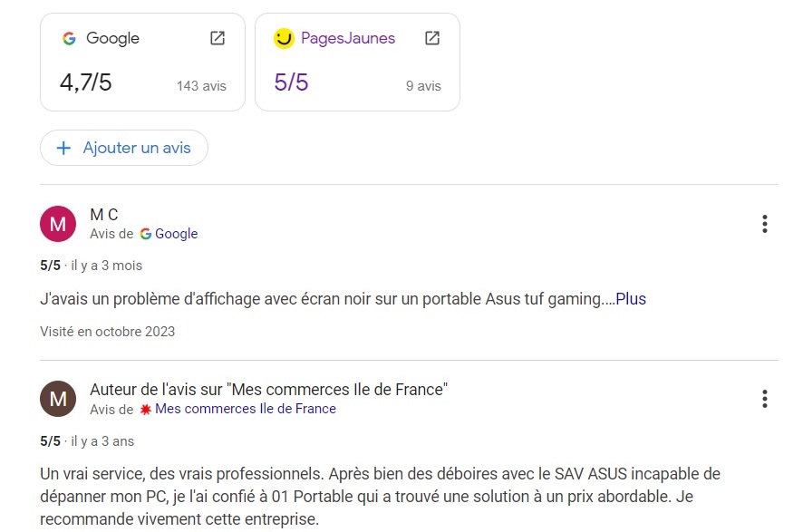Click the Google 4,7/5 rating
The height and width of the screenshot is (532, 803).
tap(85, 83)
